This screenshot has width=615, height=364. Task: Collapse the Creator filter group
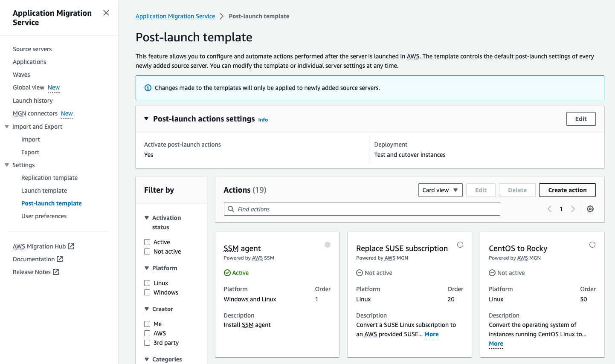pos(146,309)
